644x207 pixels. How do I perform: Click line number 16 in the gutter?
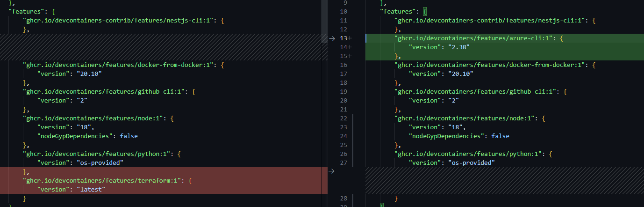click(x=343, y=65)
